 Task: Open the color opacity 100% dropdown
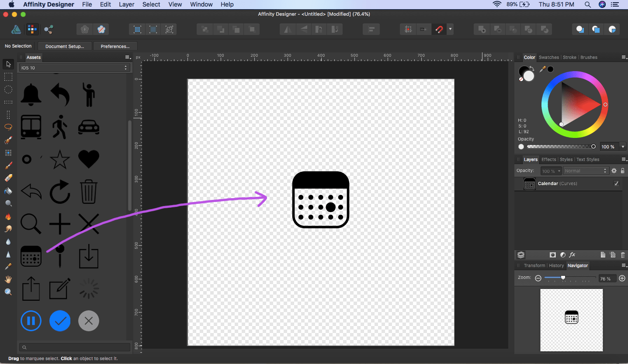(x=623, y=147)
